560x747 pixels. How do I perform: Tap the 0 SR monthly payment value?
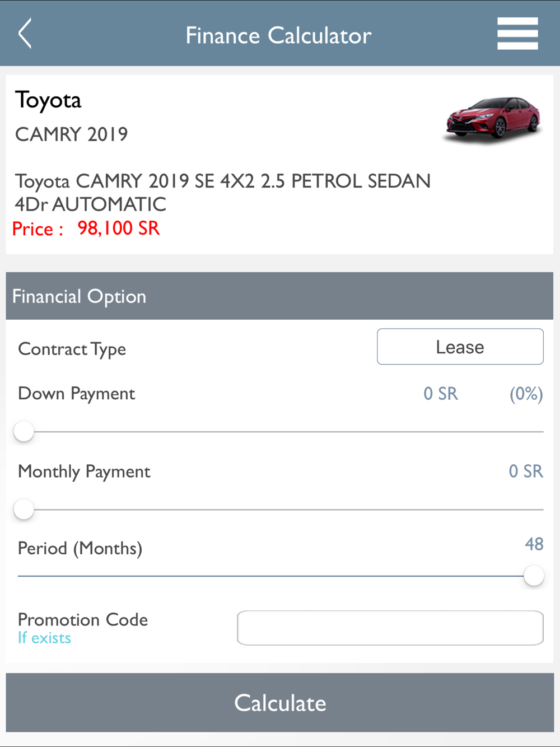tap(526, 471)
